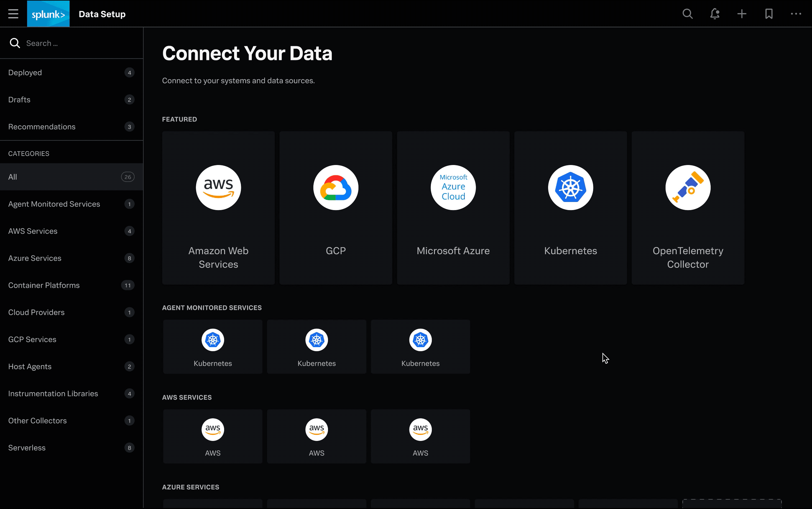812x509 pixels.
Task: Select the AWS Services sidebar category
Action: (34, 231)
